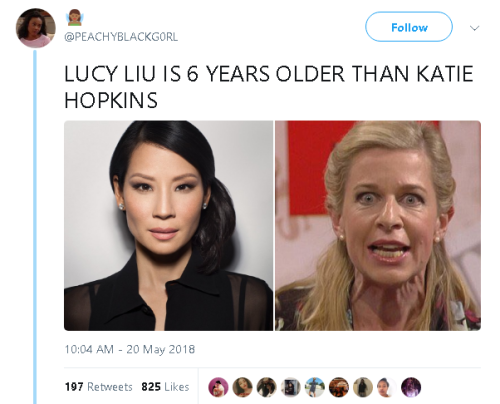Click the seventh liker avatar
500x404 pixels.
pyautogui.click(x=363, y=387)
